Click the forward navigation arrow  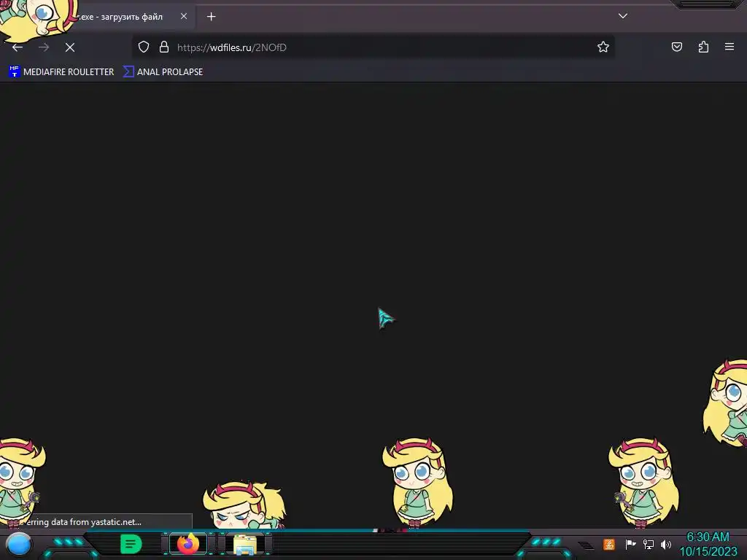pos(44,47)
